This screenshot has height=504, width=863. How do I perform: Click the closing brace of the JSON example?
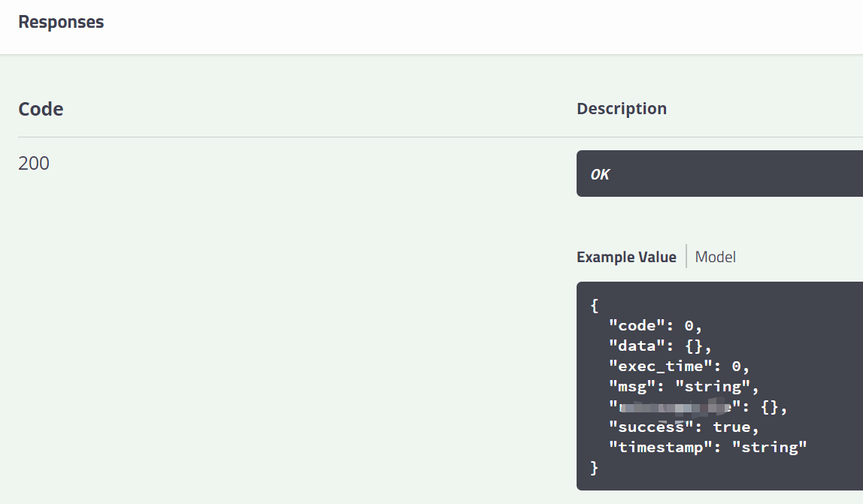point(595,467)
